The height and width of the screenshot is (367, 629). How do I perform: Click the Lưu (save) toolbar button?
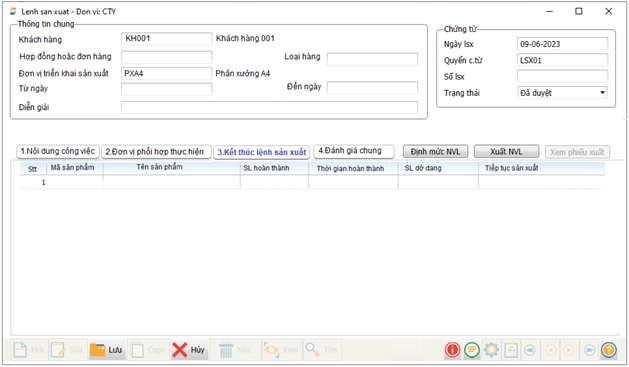(107, 350)
